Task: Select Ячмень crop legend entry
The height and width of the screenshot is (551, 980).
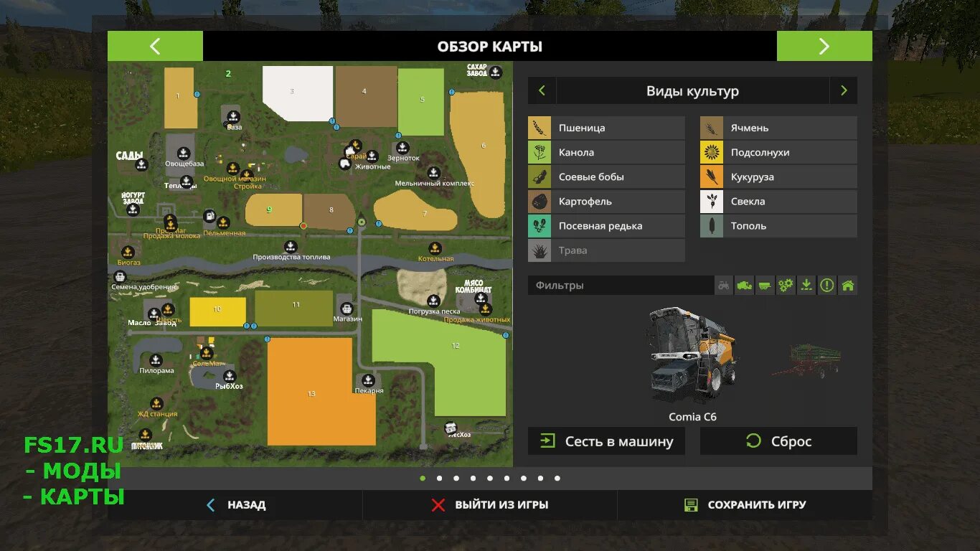Action: coord(778,128)
